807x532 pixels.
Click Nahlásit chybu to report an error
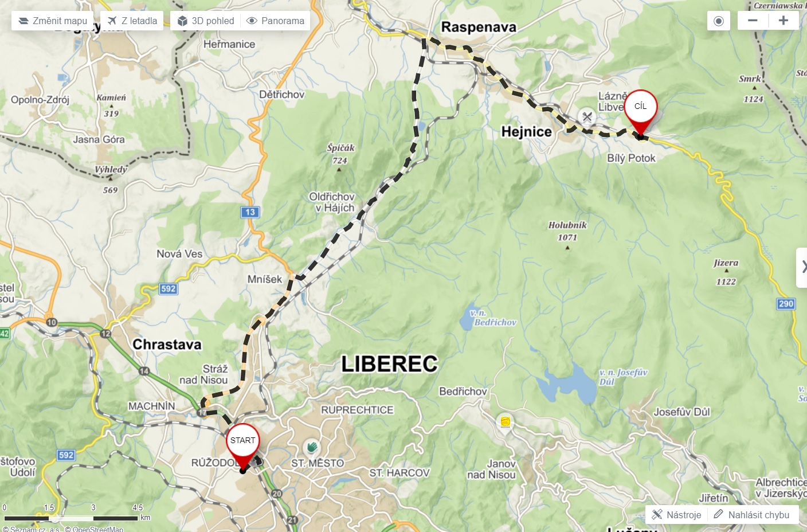click(x=752, y=515)
